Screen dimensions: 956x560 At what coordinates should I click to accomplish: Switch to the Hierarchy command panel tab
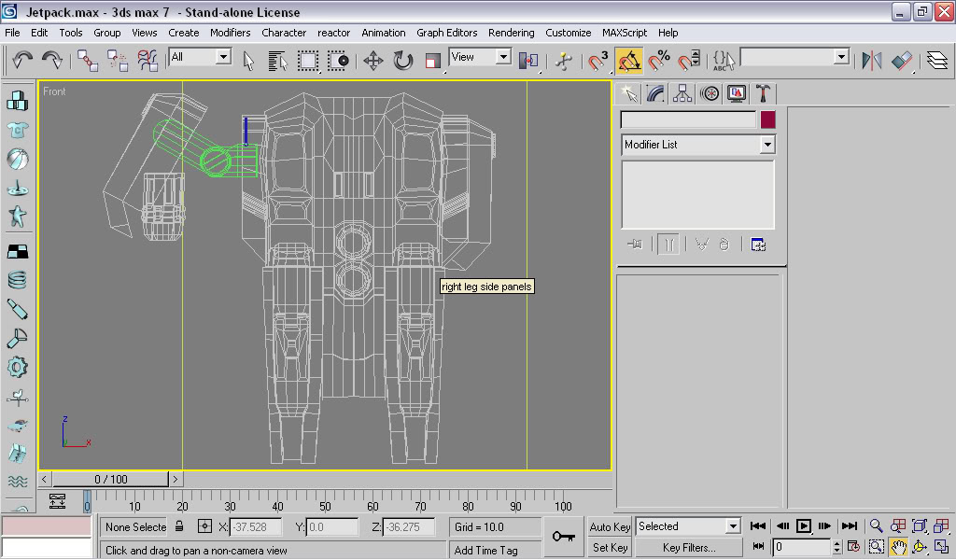[682, 93]
